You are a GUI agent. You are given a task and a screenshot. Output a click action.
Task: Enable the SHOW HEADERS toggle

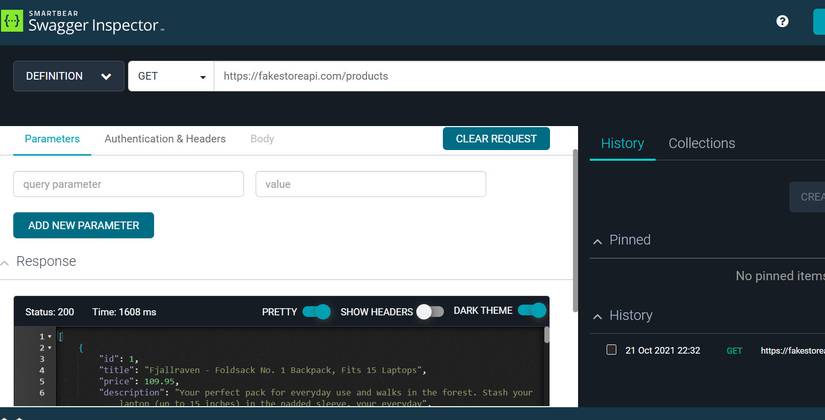[430, 312]
